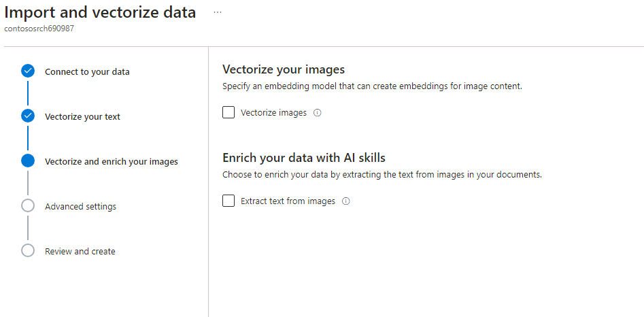Click the completed checkmark icon for Connect to your data

pos(27,71)
